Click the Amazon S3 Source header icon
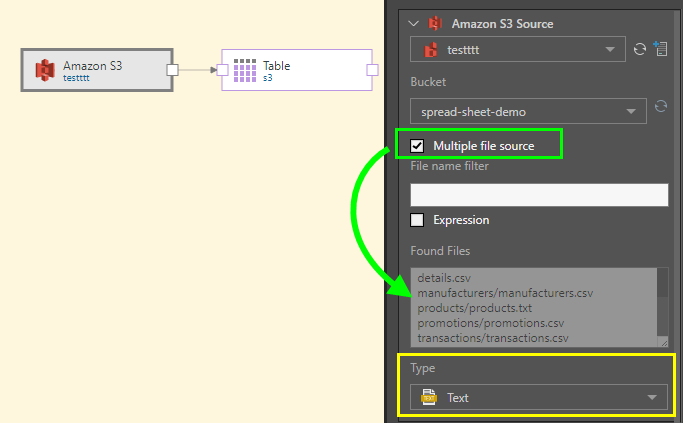Image resolution: width=683 pixels, height=423 pixels. click(x=435, y=23)
